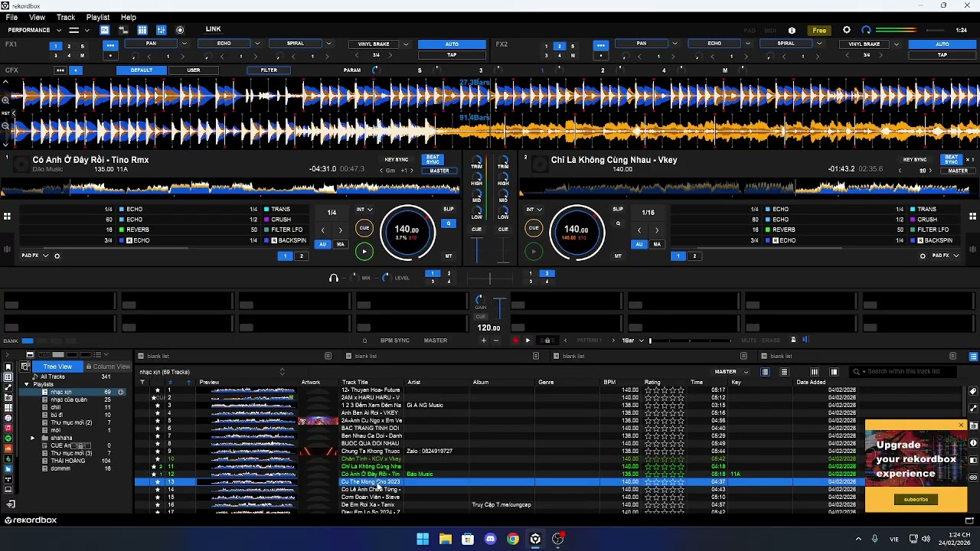Click the track filter funnel icon

click(x=142, y=383)
